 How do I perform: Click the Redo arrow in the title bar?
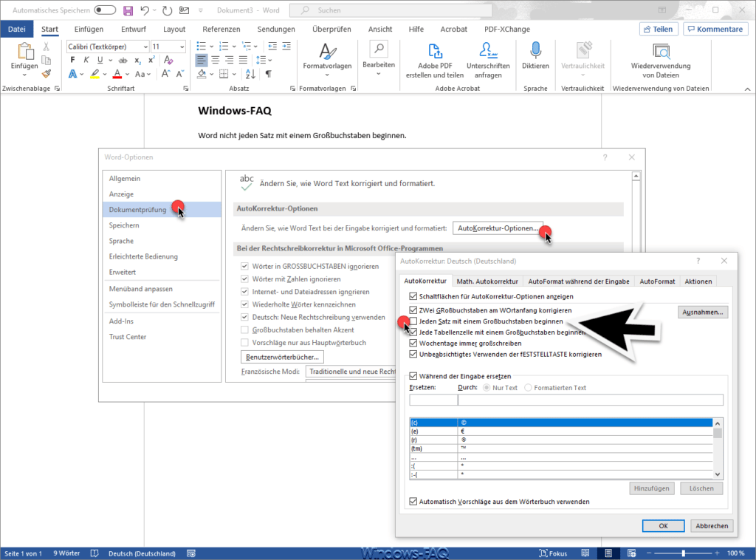[x=168, y=10]
